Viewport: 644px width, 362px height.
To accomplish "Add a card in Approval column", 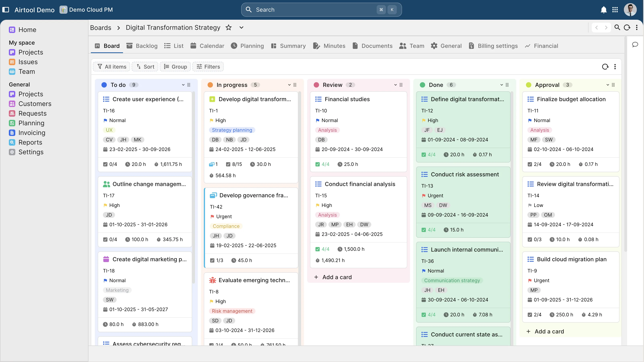I will 545,331.
